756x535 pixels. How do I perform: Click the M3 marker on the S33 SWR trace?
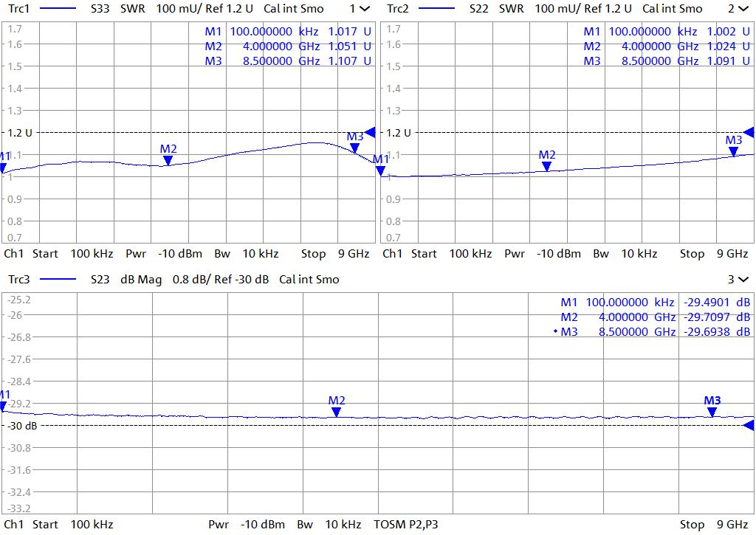tap(354, 148)
